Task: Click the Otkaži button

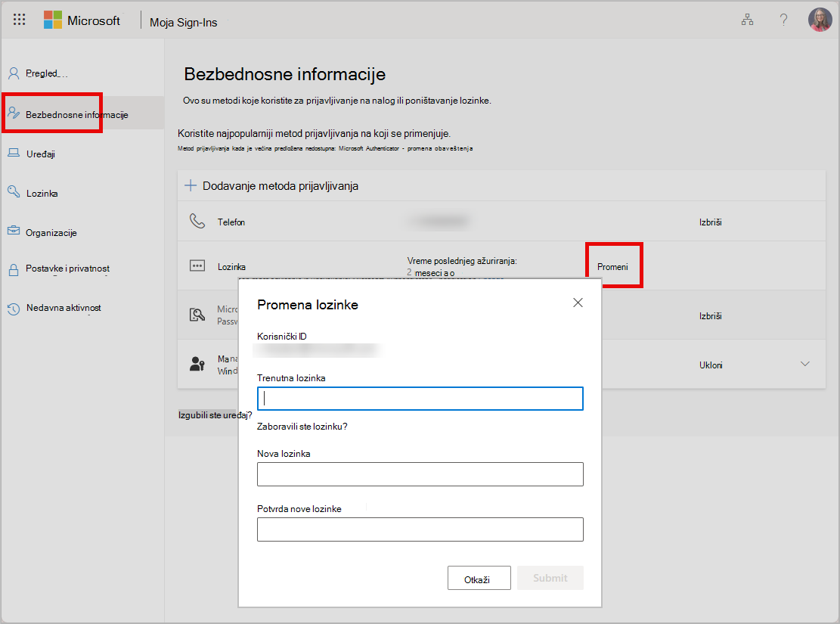Action: [x=479, y=578]
